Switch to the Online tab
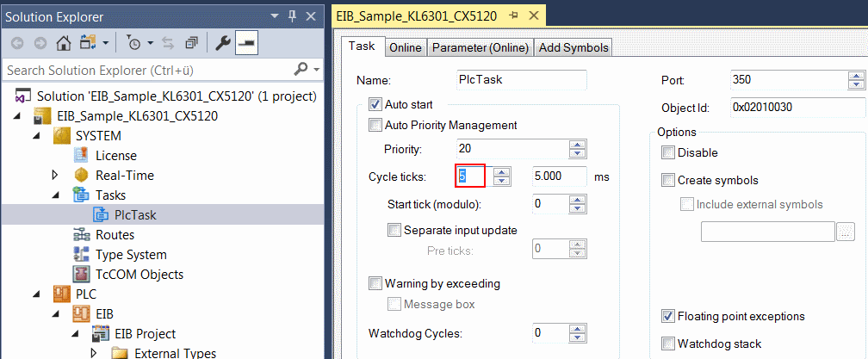The width and height of the screenshot is (868, 359). point(406,47)
